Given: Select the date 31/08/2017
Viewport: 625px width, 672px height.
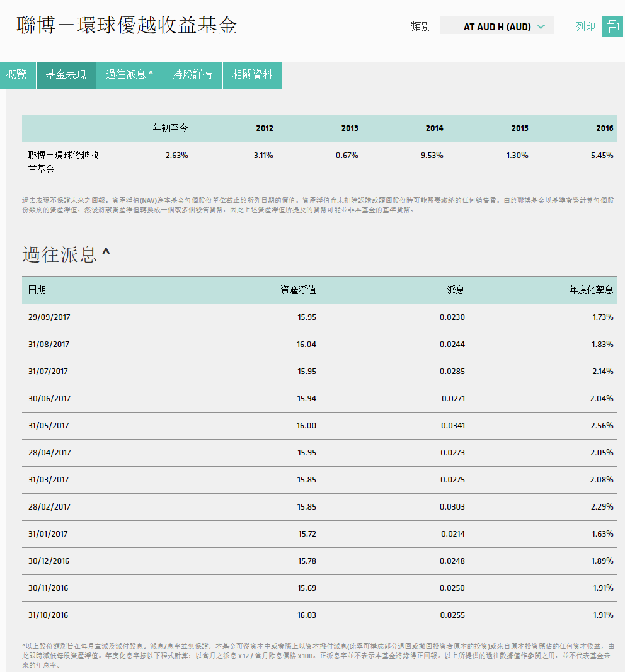Looking at the screenshot, I should tap(49, 344).
